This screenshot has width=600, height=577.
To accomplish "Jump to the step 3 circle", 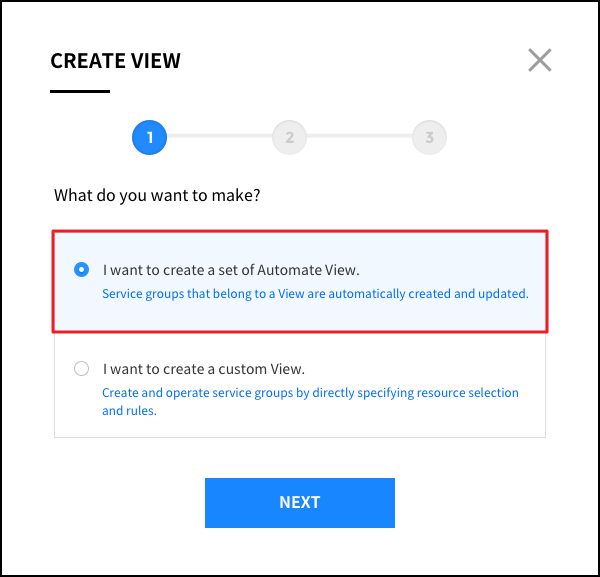I will pos(429,138).
